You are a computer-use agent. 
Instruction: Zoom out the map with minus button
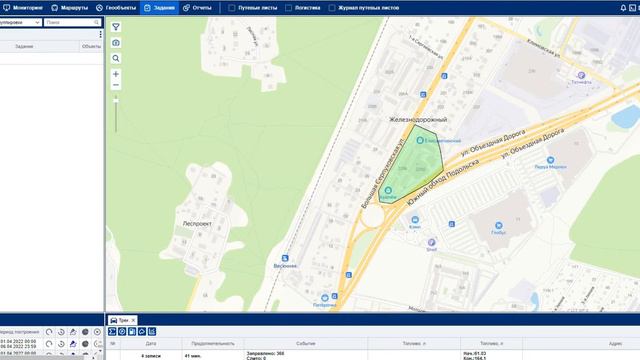coord(116,85)
